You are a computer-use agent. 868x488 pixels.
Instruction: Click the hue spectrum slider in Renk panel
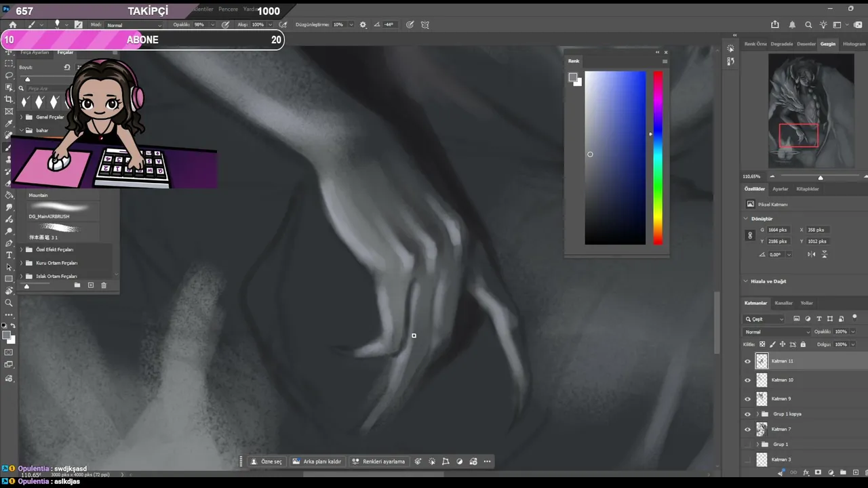click(658, 157)
